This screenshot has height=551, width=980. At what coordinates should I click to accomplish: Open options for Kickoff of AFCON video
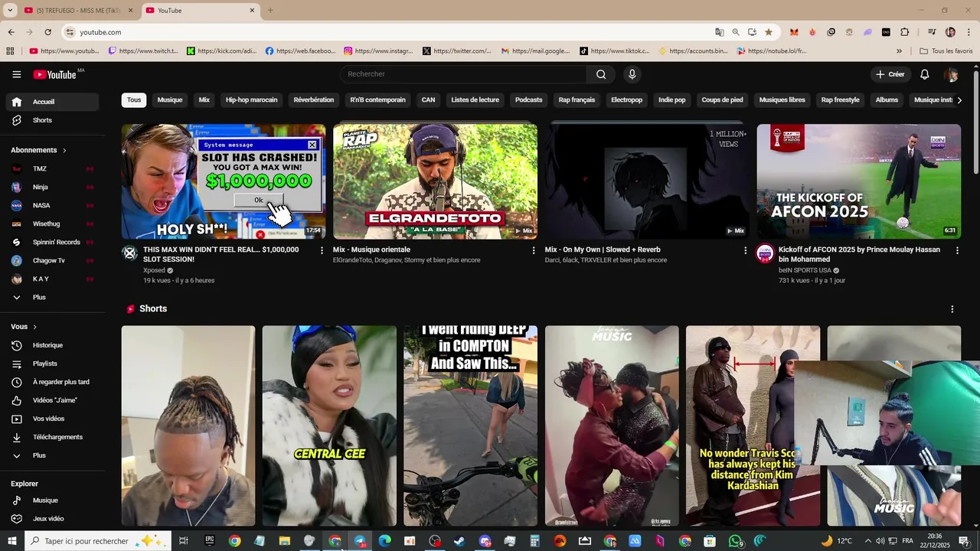tap(957, 250)
